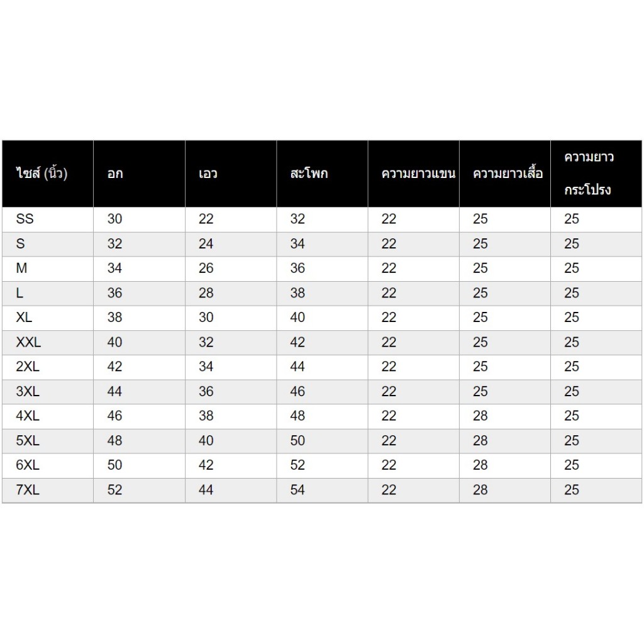Select the XXL size row label
The width and height of the screenshot is (644, 644).
pyautogui.click(x=29, y=342)
